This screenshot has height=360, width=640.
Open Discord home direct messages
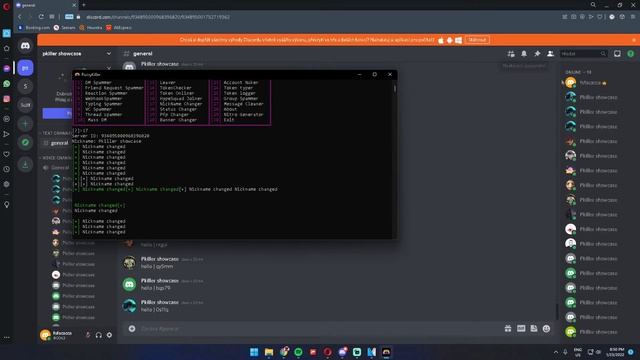[25, 46]
